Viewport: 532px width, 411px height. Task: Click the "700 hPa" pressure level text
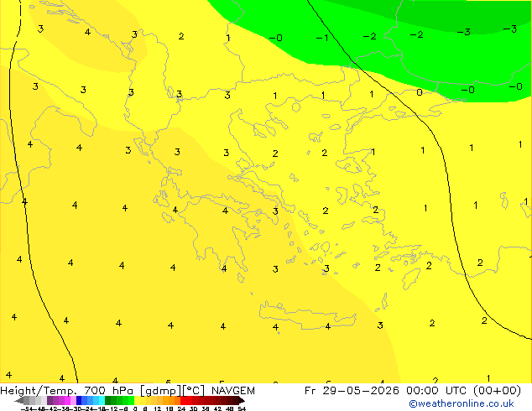[108, 391]
